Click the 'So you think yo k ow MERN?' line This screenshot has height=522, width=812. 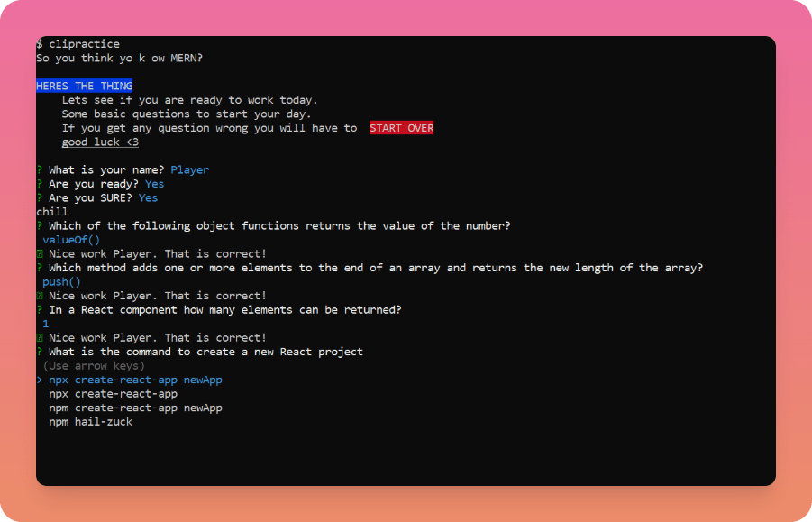tap(120, 58)
